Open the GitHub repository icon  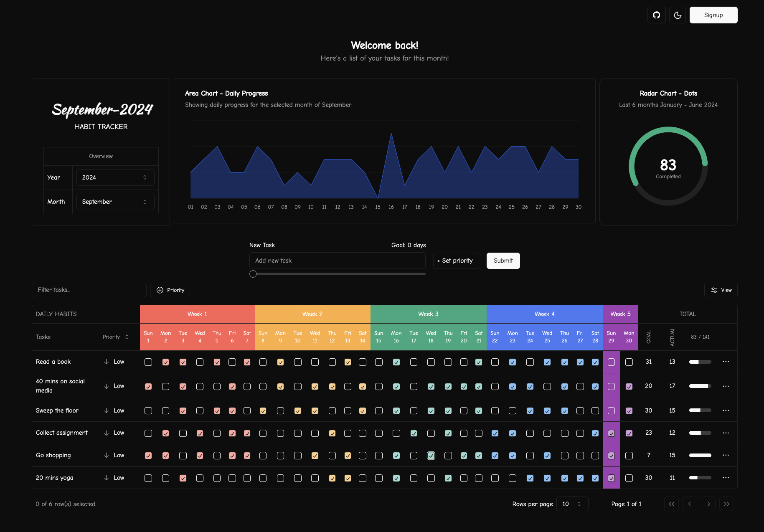click(x=656, y=15)
